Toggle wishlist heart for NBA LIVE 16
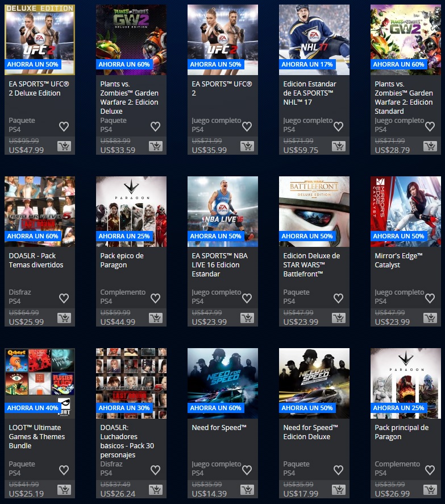 pyautogui.click(x=247, y=298)
